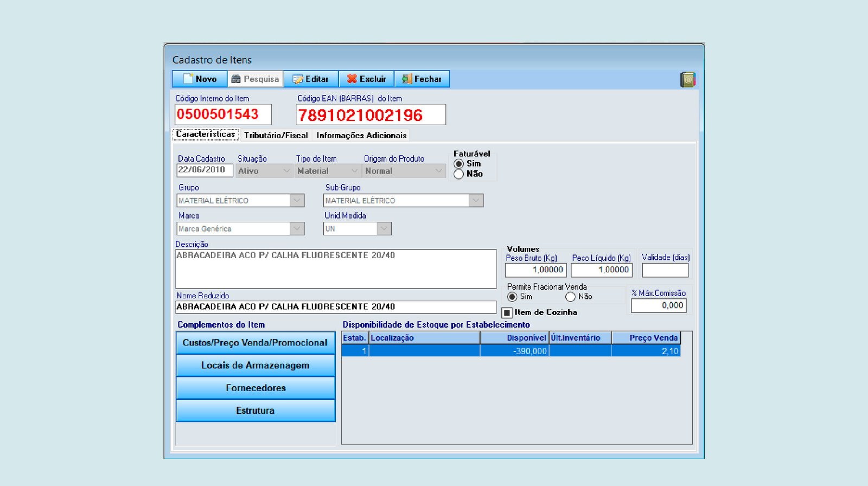Open the address book icon at top right
The image size is (868, 486).
[688, 80]
